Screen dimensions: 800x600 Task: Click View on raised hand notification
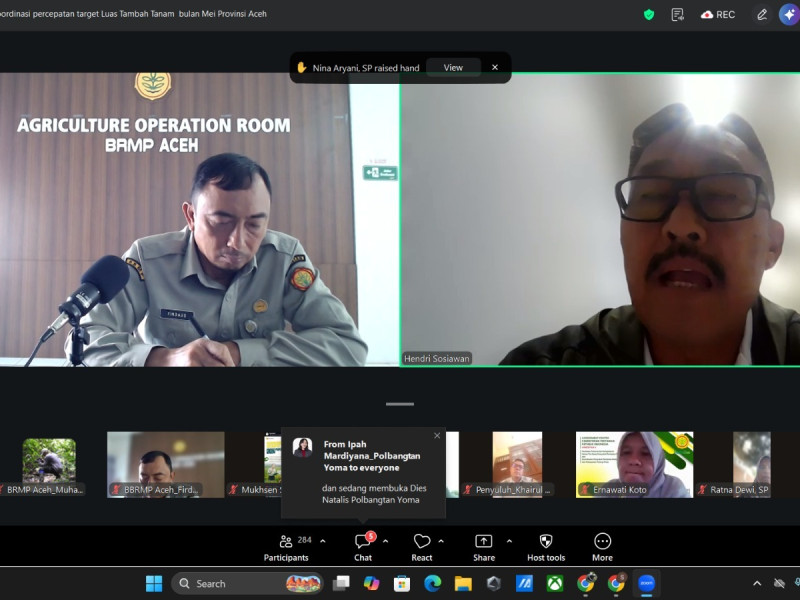pyautogui.click(x=453, y=67)
